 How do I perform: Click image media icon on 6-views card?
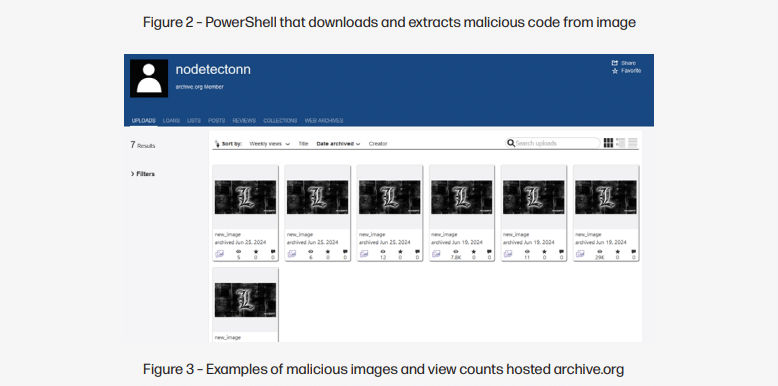tap(291, 254)
